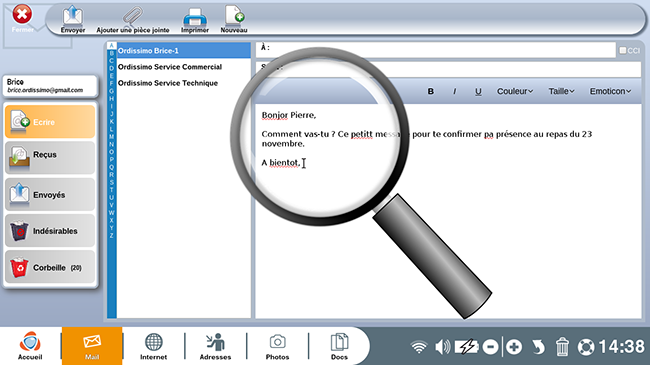
Task: Click the Imprimer printer icon
Action: coord(195,17)
